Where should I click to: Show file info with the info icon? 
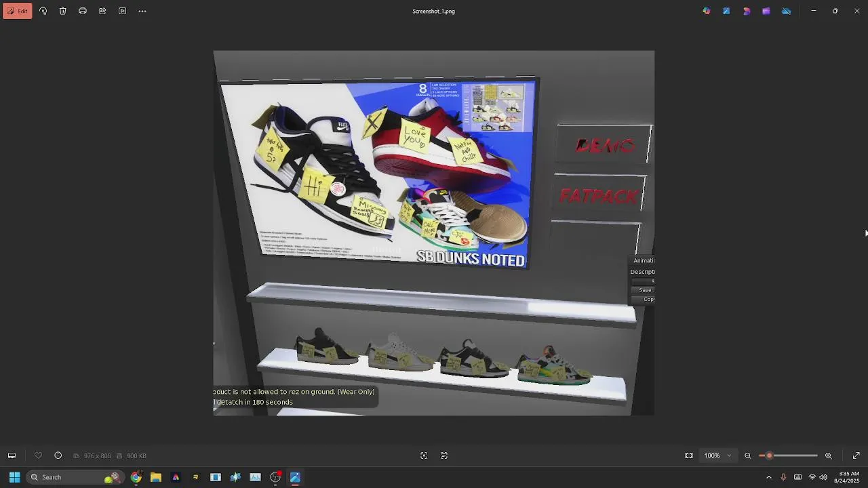(x=58, y=455)
